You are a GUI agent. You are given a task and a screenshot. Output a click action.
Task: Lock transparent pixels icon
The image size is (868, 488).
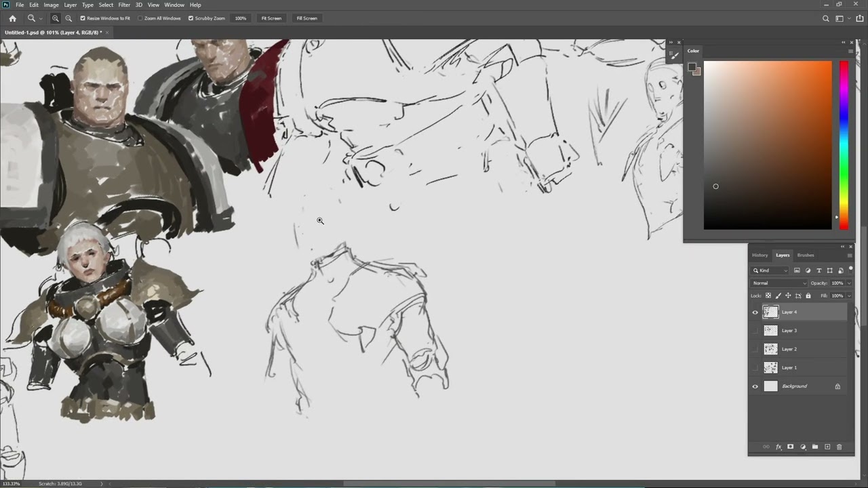(x=768, y=296)
